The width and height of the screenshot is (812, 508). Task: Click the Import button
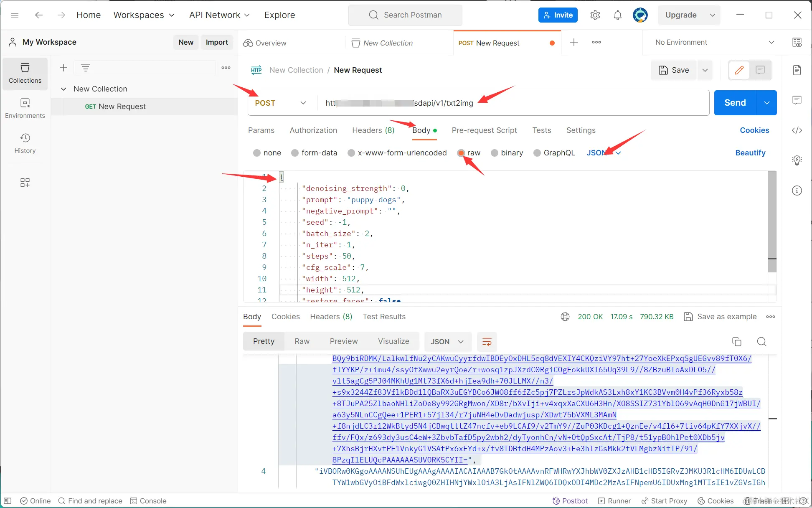pos(217,42)
